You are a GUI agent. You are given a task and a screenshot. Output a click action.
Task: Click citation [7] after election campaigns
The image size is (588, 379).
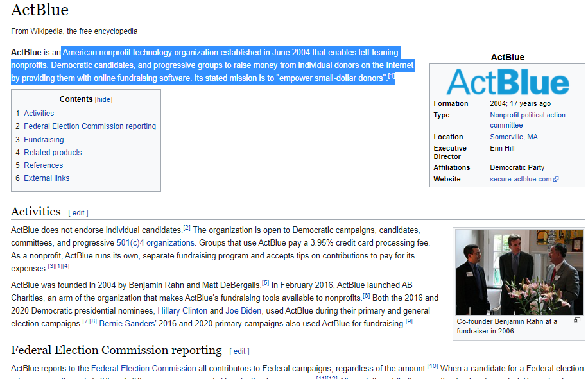[x=86, y=321]
